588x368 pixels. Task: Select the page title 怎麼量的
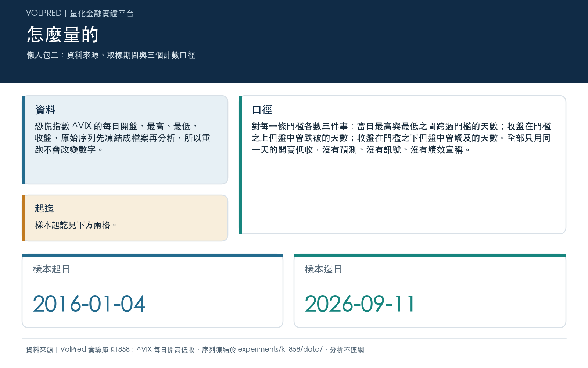click(63, 35)
